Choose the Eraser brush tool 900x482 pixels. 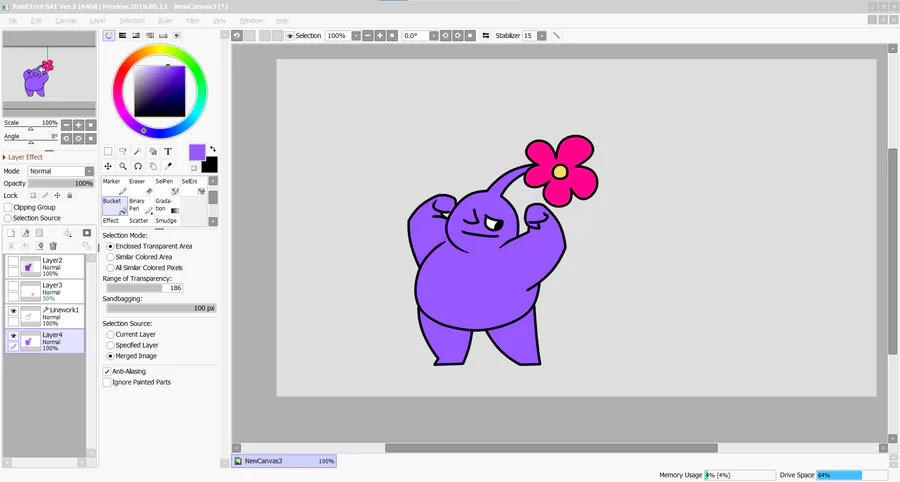141,186
